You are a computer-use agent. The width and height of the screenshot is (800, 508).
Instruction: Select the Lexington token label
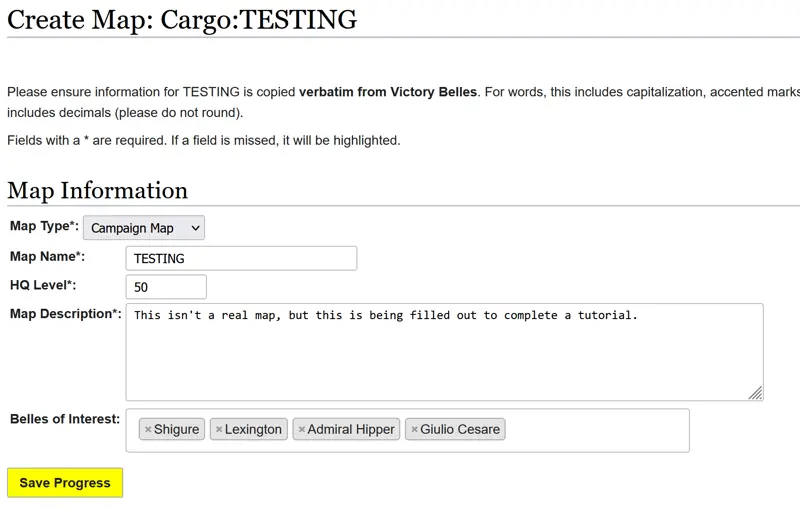pos(253,430)
